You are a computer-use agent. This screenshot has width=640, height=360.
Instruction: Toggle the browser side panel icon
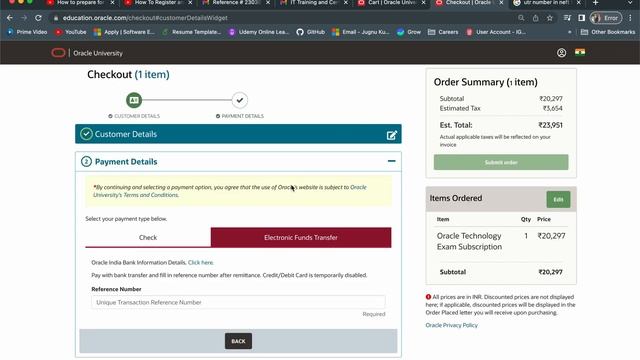click(582, 18)
